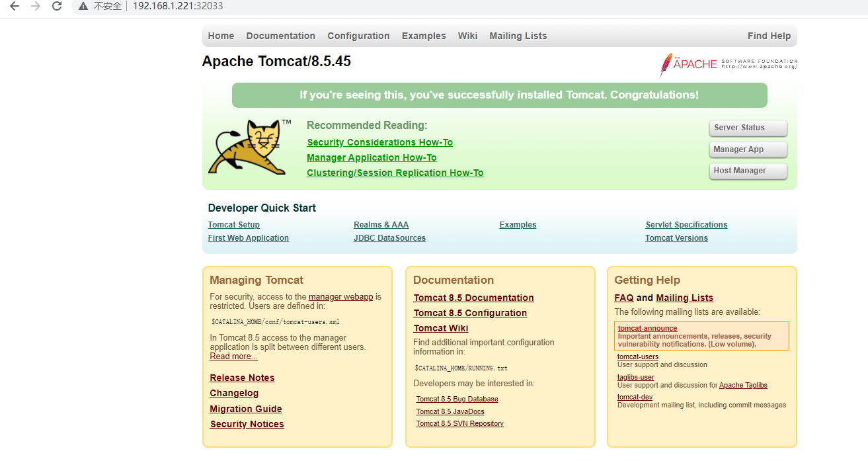The height and width of the screenshot is (461, 868).
Task: Click the Manager App button
Action: tap(748, 149)
